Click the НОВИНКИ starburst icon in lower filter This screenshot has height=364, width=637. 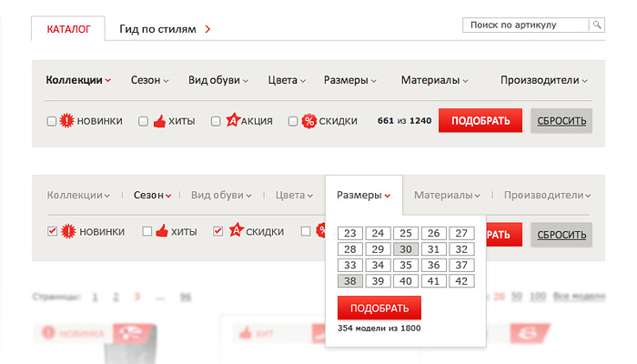point(68,231)
